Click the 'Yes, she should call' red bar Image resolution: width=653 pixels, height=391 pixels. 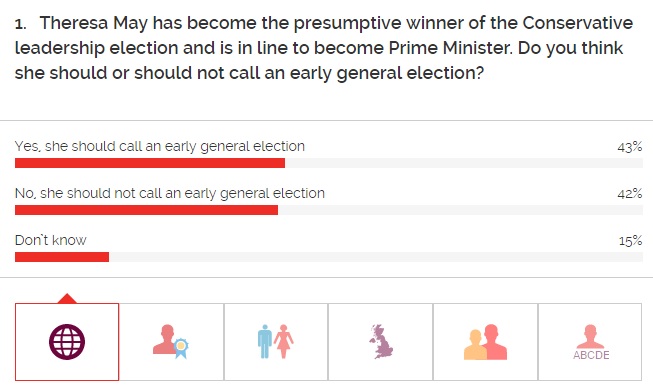[x=150, y=163]
